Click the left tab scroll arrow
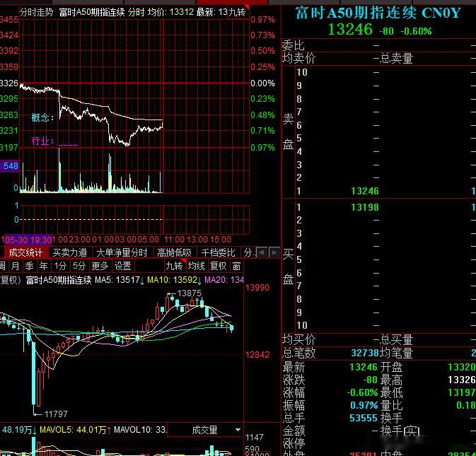Viewport: 476px width, 456px height. click(x=262, y=252)
